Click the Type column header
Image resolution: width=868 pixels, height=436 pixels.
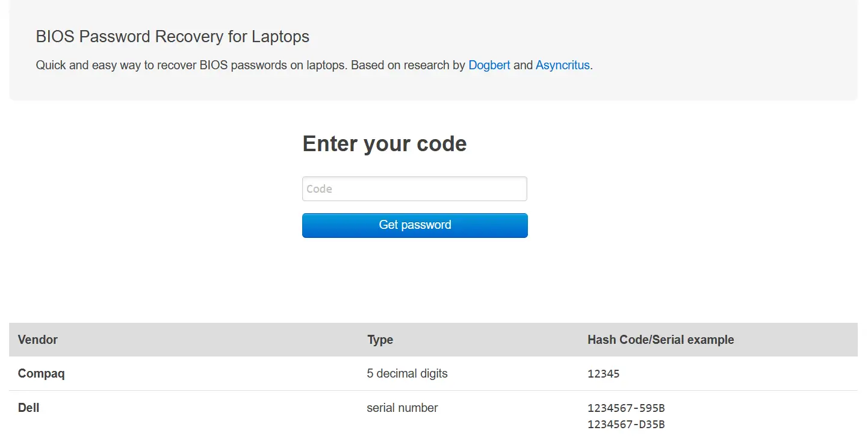380,340
